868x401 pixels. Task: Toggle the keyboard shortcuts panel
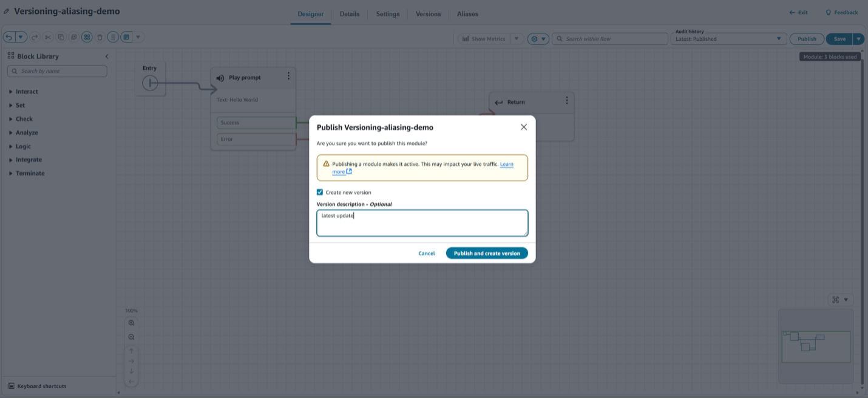38,386
